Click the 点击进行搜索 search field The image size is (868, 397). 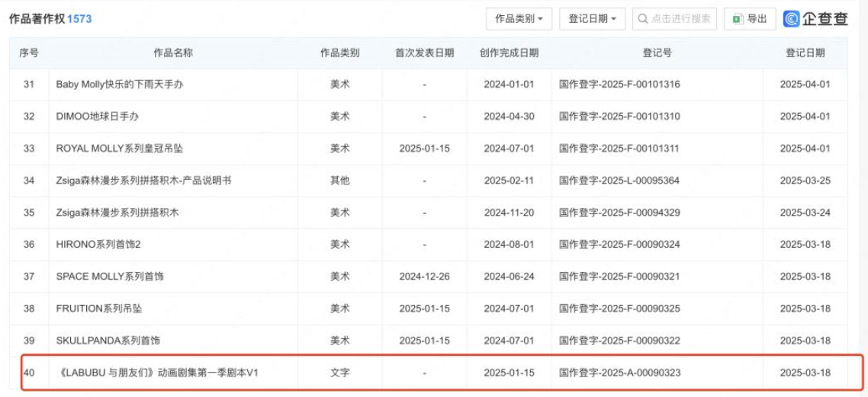[675, 19]
